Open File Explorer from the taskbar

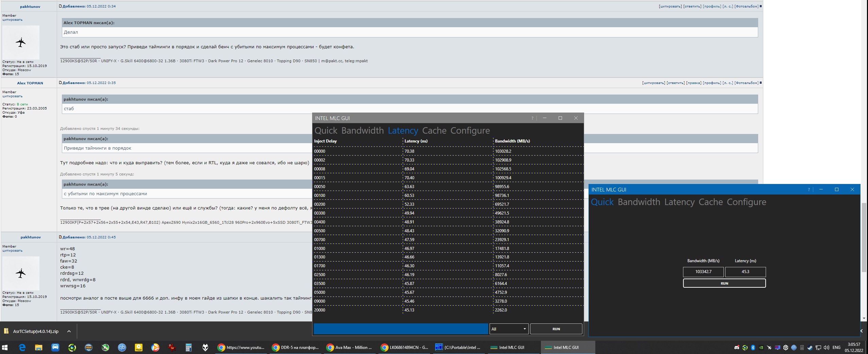(x=38, y=347)
